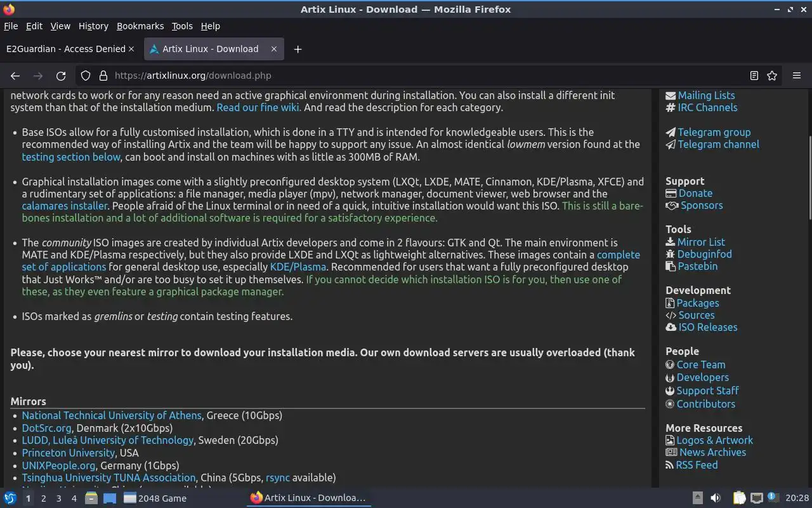Open the Tools menu
Screen dimensions: 812x508
pyautogui.click(x=182, y=26)
